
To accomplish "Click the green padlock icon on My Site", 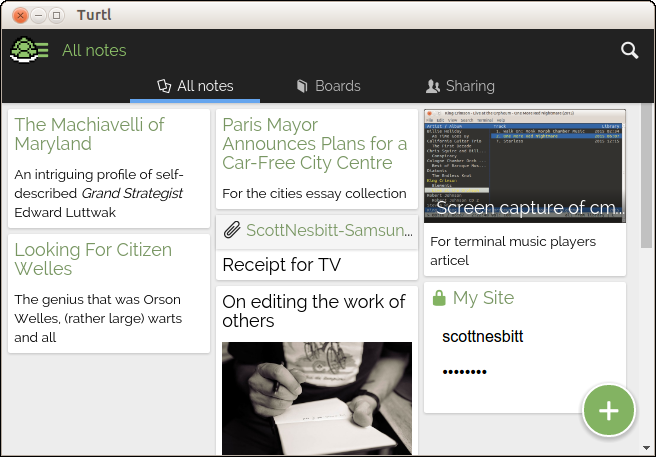I will coord(438,299).
